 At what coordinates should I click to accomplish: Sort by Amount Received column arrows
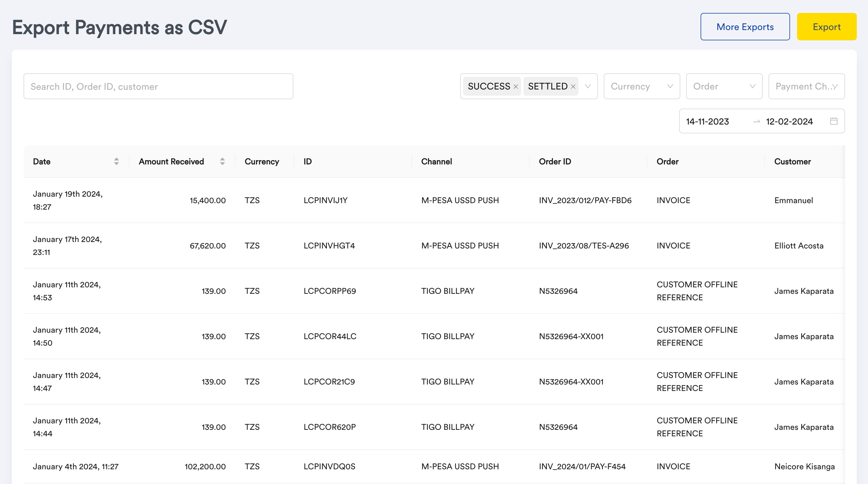(x=222, y=161)
